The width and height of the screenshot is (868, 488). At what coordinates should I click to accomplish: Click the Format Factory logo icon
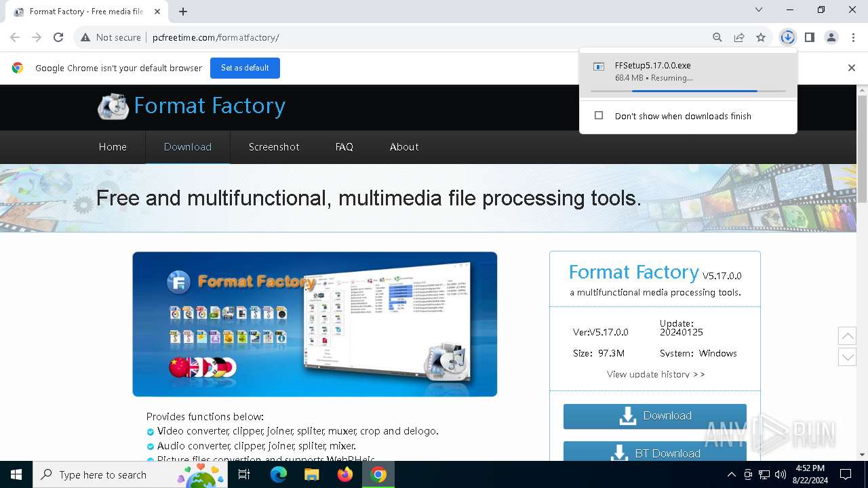[x=113, y=106]
